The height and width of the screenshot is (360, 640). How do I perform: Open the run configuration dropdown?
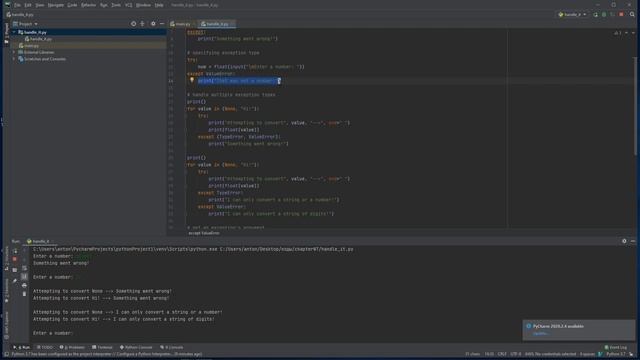572,15
